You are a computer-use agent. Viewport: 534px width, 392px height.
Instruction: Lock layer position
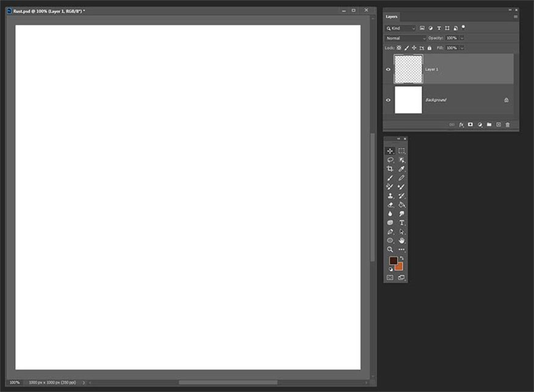pyautogui.click(x=414, y=48)
